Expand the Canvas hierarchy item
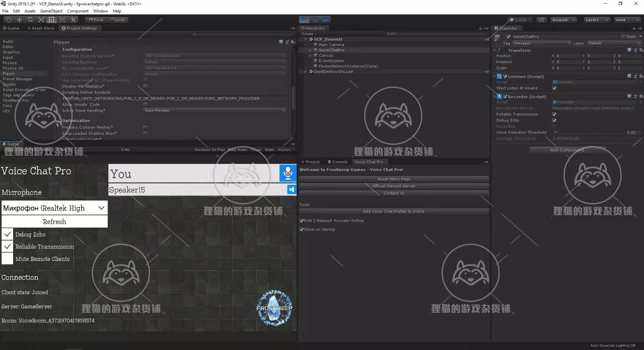This screenshot has height=350, width=644. [310, 55]
